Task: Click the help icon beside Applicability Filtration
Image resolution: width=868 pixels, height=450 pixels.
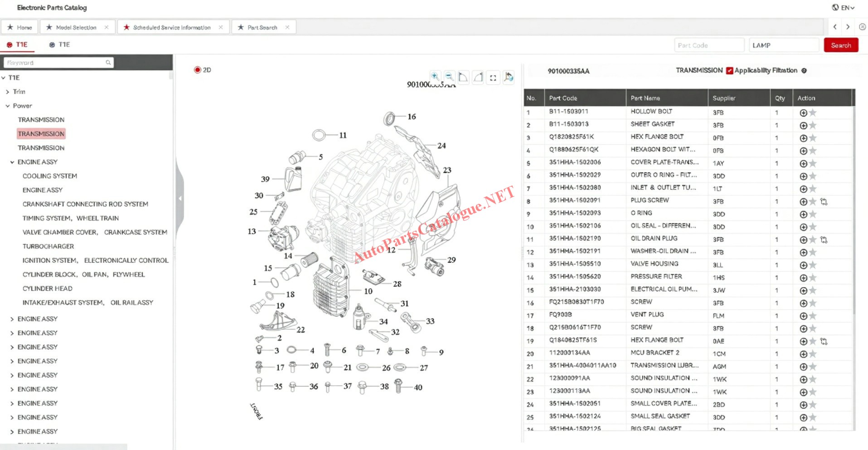Action: (804, 71)
